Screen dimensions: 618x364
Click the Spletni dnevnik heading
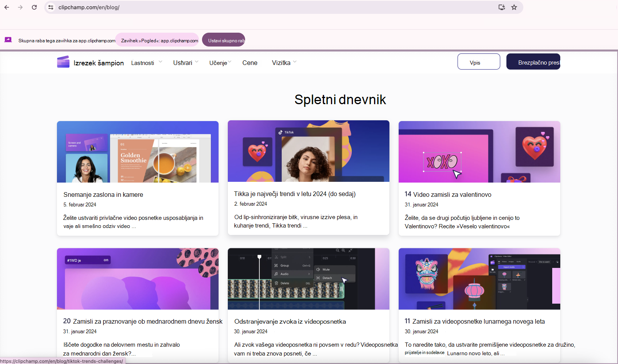pos(340,100)
